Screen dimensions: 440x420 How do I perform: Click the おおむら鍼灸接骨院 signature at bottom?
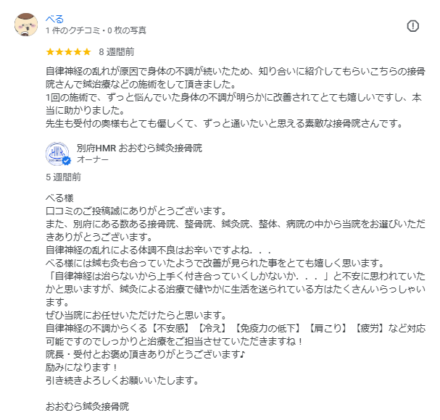[87, 406]
